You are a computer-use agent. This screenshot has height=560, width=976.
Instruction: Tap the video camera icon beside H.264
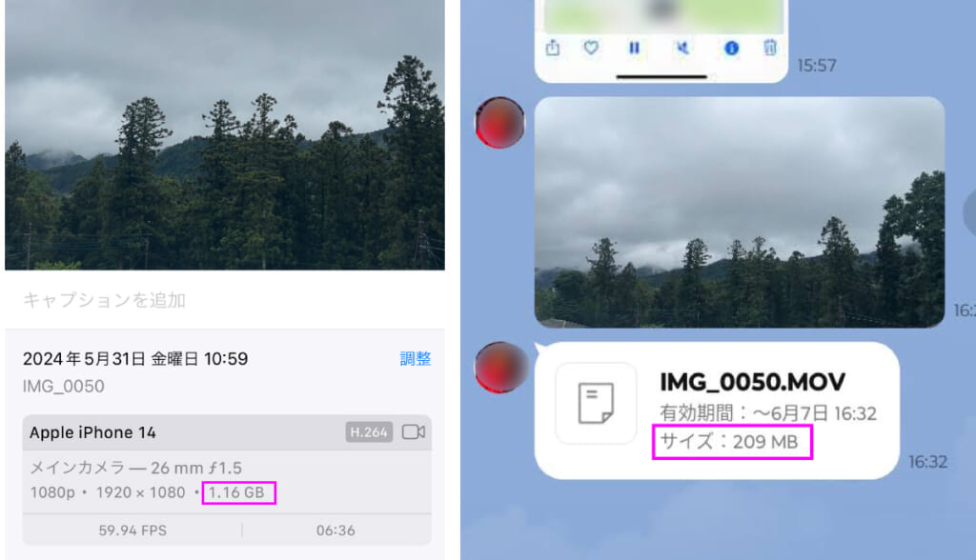[x=414, y=431]
